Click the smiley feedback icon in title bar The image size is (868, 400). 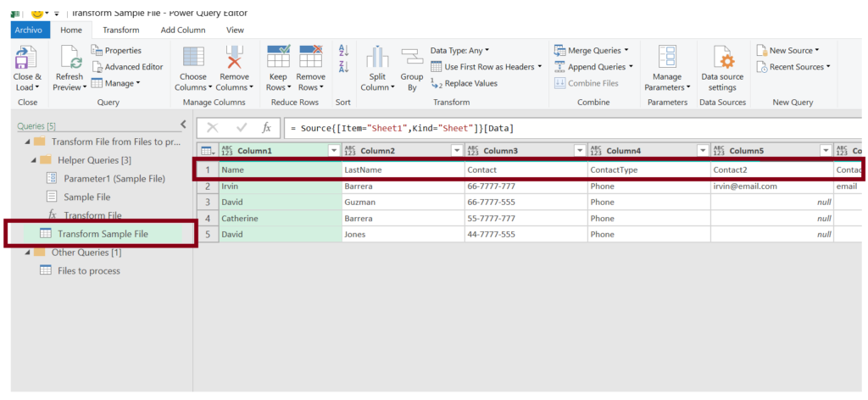pos(37,12)
